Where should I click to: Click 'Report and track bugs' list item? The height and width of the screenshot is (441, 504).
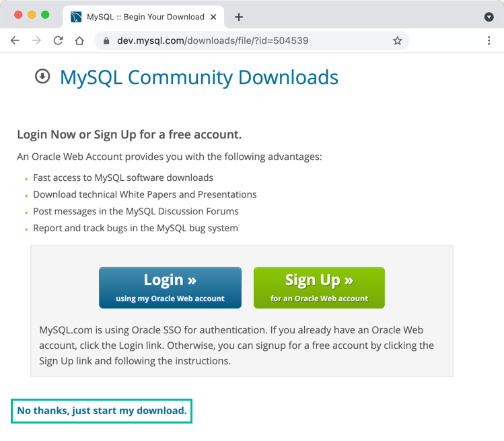tap(135, 228)
